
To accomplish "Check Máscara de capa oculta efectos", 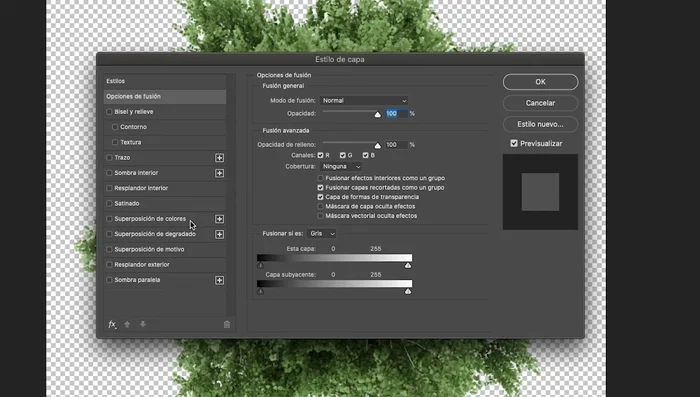I will (x=320, y=206).
